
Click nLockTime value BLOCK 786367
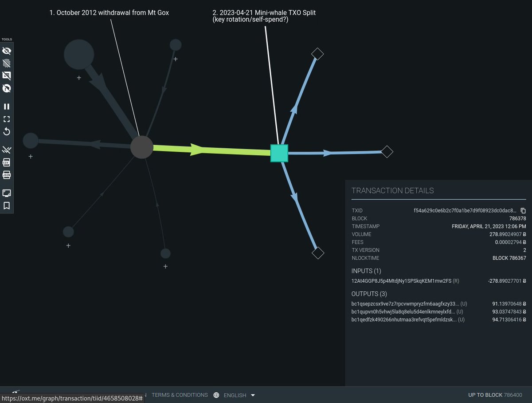[509, 258]
